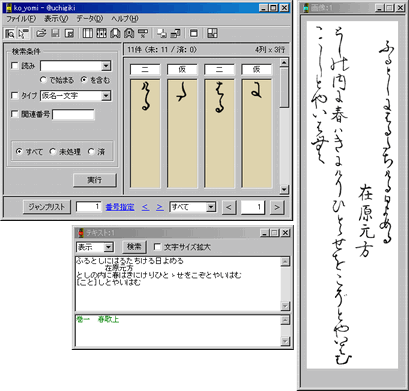Click the blue > next link
The height and width of the screenshot is (391, 409).
pos(160,207)
